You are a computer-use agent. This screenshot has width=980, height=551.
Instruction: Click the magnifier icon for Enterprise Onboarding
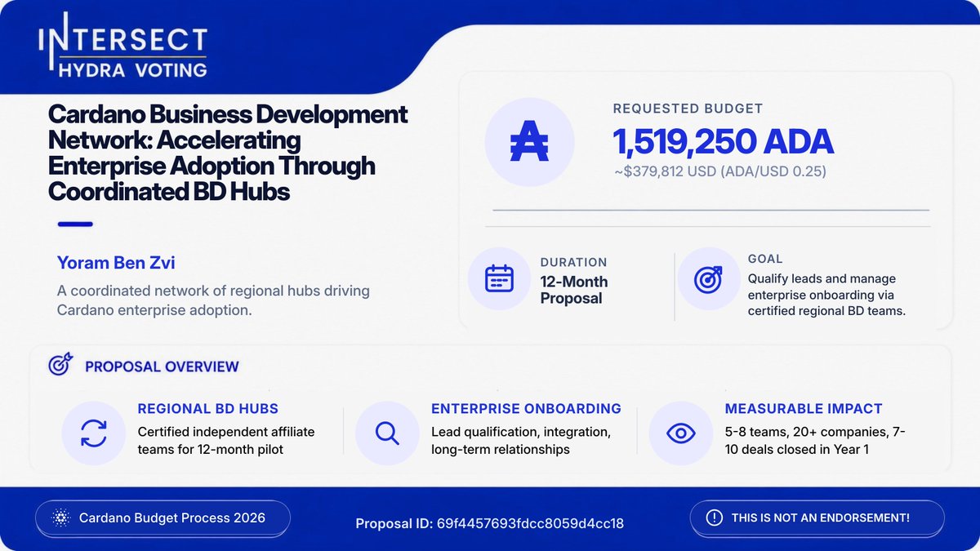click(387, 433)
